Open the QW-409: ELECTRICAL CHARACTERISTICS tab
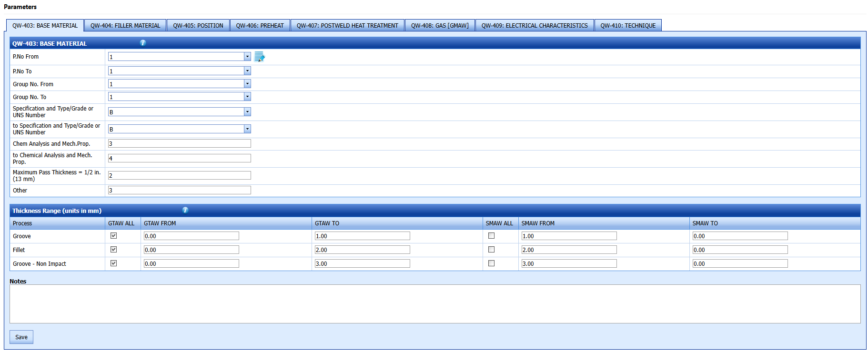Viewport: 868px width, 353px height. (x=534, y=26)
